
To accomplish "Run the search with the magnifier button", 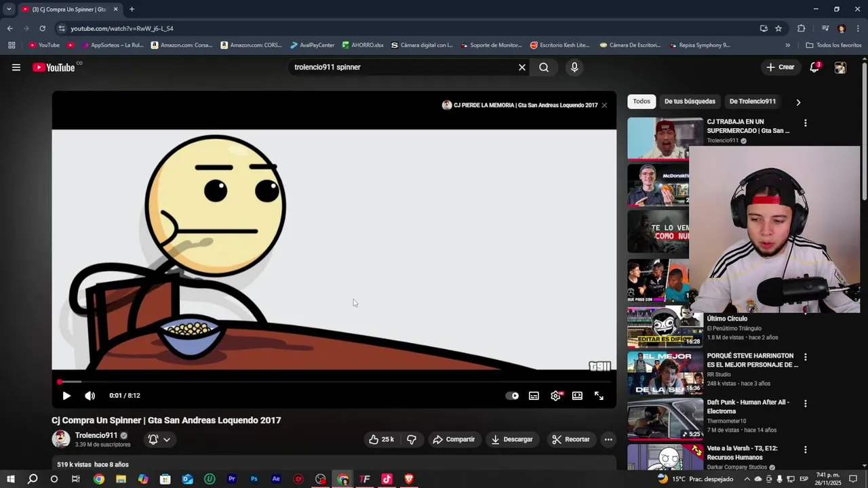I will pyautogui.click(x=544, y=67).
